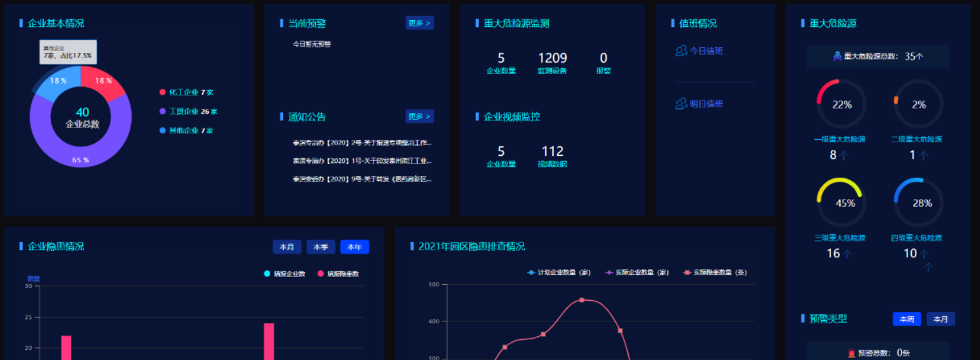Click the red 18% donut slice
The height and width of the screenshot is (360, 980).
[103, 82]
